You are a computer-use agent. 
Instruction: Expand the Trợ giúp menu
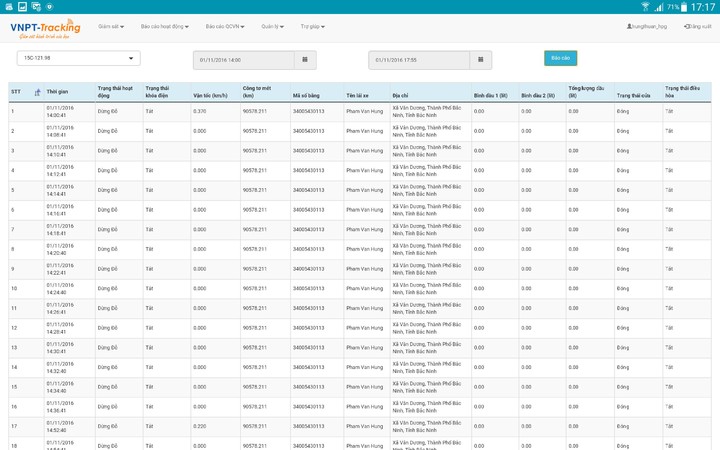pyautogui.click(x=312, y=27)
